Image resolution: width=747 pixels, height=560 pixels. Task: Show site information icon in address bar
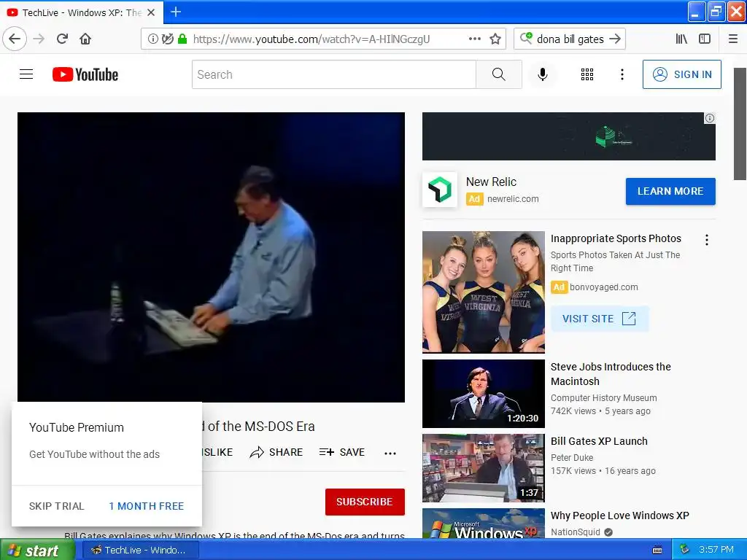(x=152, y=39)
